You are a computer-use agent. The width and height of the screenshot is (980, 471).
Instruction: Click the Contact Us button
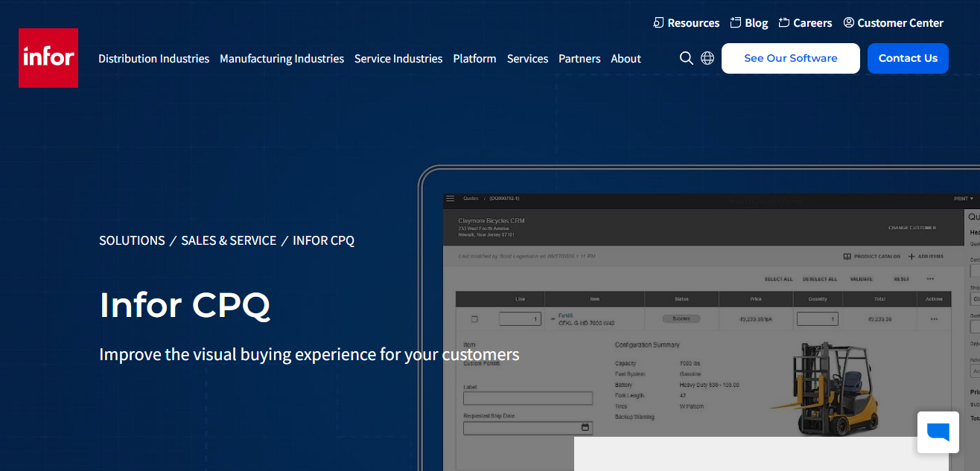click(908, 58)
